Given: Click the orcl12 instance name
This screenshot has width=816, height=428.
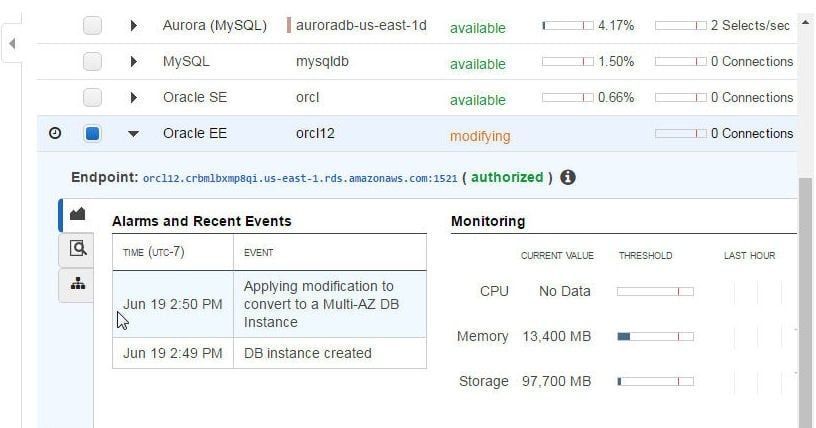Looking at the screenshot, I should coord(315,133).
